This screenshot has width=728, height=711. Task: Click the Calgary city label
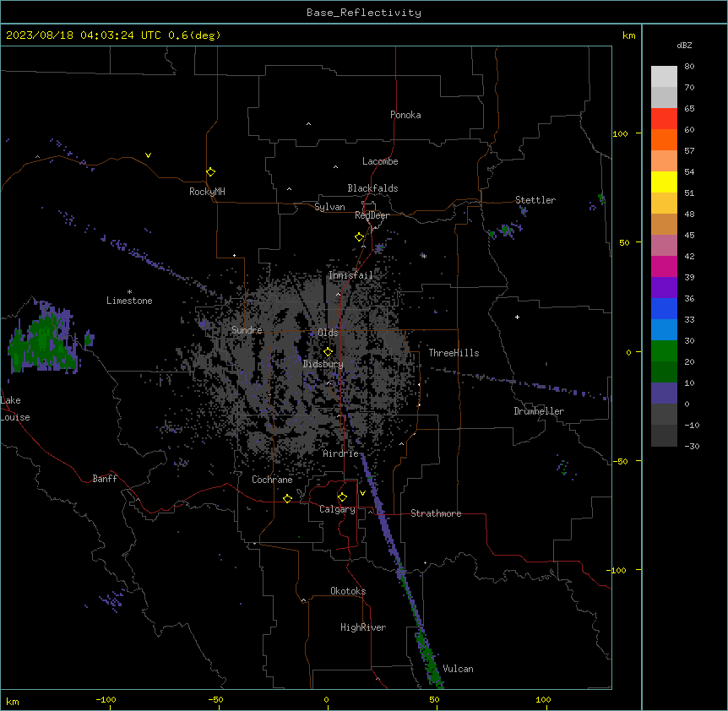click(338, 509)
